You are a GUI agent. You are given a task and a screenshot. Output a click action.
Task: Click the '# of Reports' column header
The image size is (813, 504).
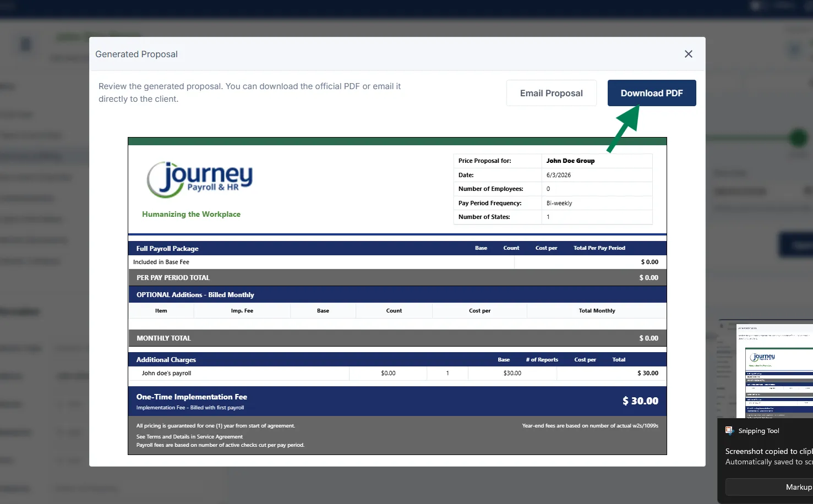click(542, 359)
